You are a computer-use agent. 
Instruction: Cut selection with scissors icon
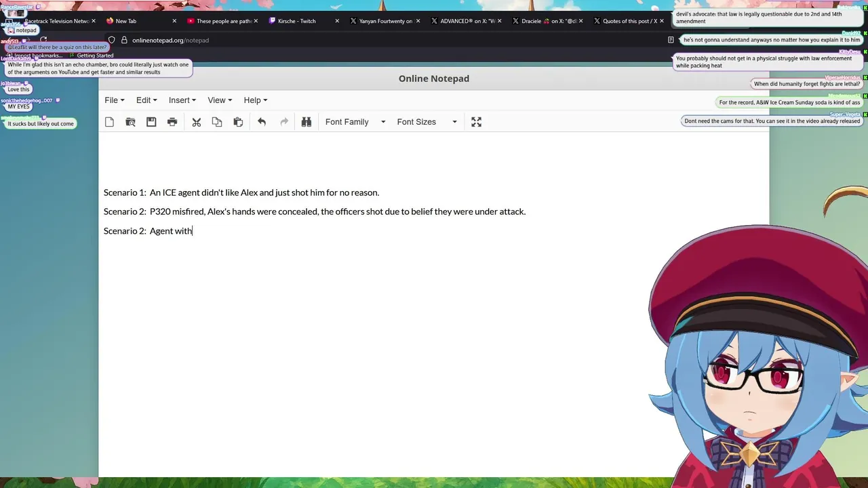pos(197,122)
